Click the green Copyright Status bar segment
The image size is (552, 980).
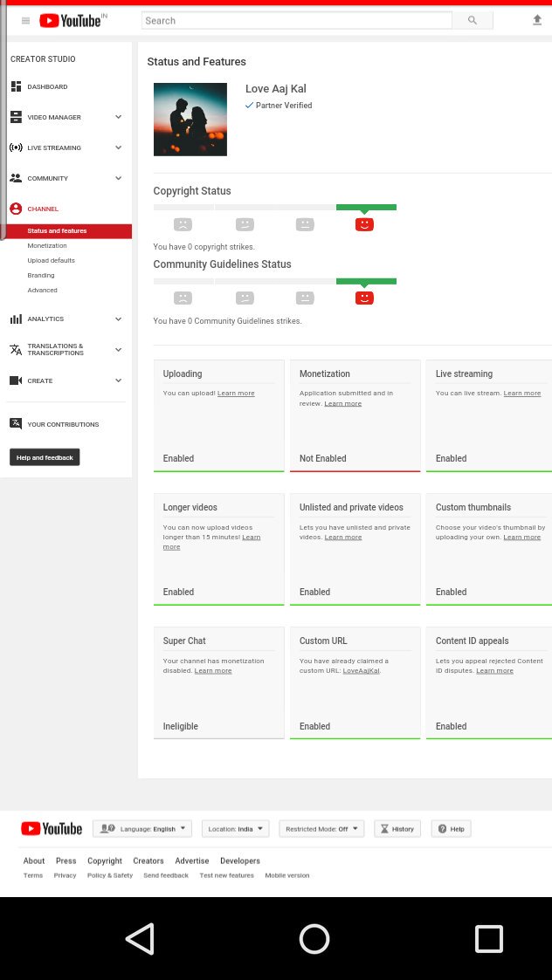click(366, 207)
